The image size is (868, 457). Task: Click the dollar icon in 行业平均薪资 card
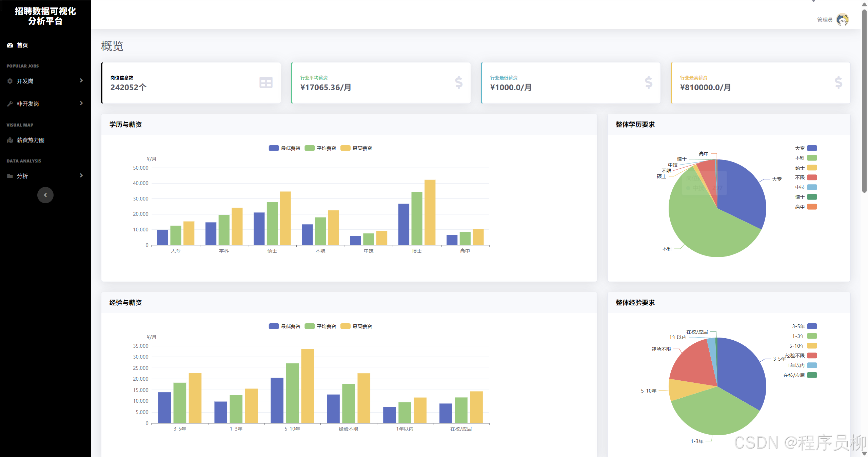(x=458, y=82)
